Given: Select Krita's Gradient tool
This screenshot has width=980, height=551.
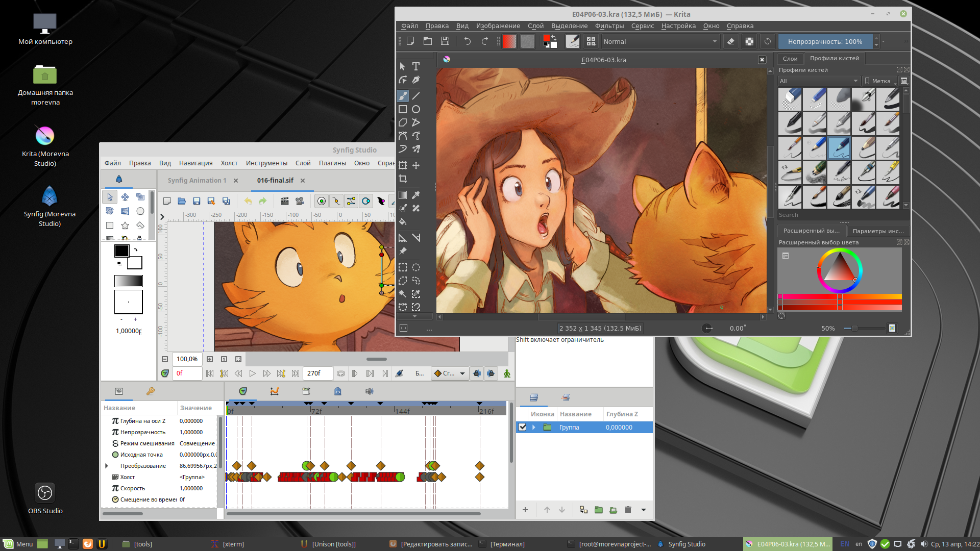Looking at the screenshot, I should click(403, 195).
